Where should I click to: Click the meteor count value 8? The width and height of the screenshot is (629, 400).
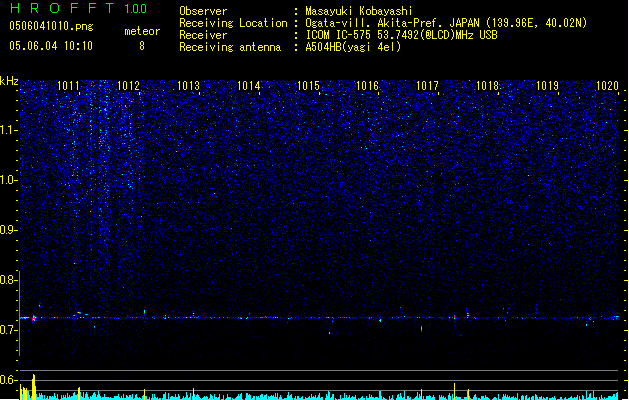coord(142,46)
